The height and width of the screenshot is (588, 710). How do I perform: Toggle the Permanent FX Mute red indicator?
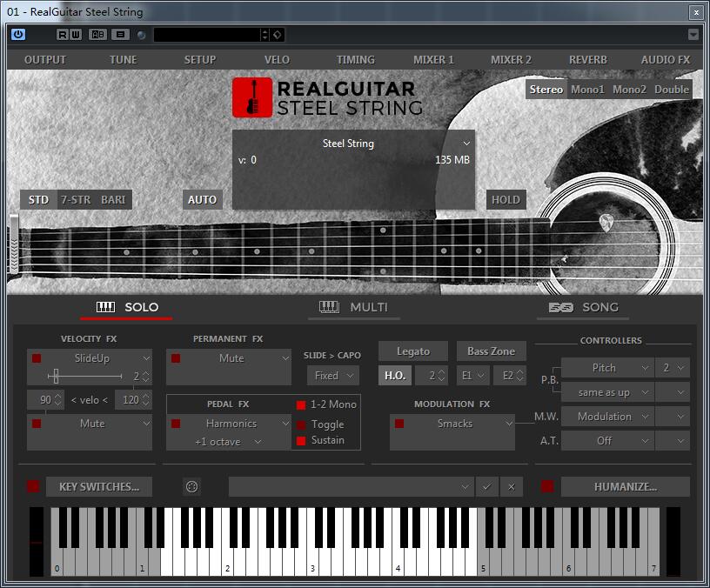pos(176,358)
